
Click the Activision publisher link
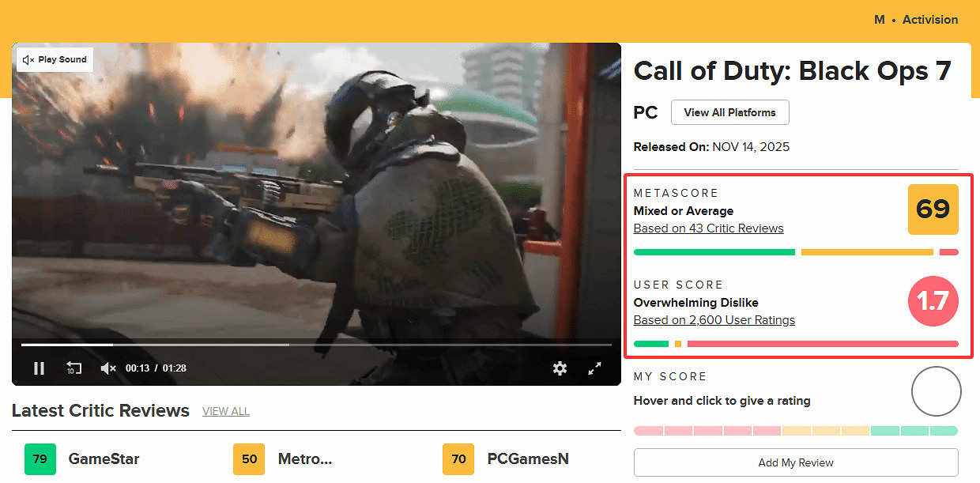click(x=929, y=20)
